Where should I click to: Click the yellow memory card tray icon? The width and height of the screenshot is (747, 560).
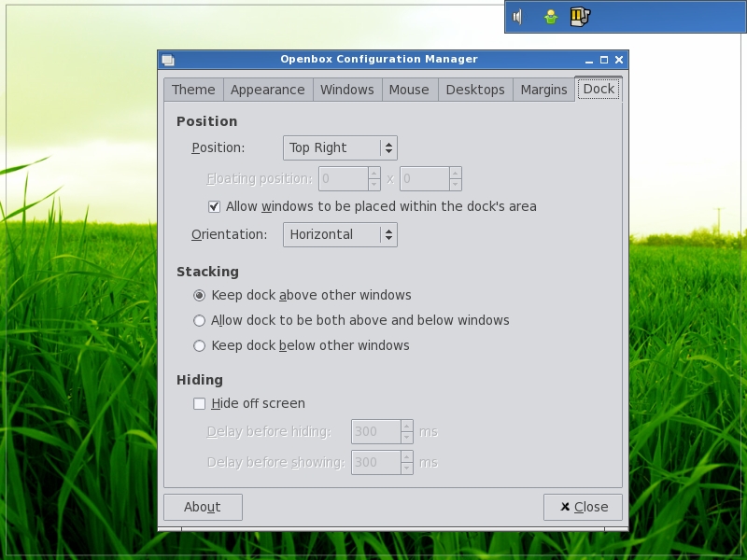[x=580, y=17]
